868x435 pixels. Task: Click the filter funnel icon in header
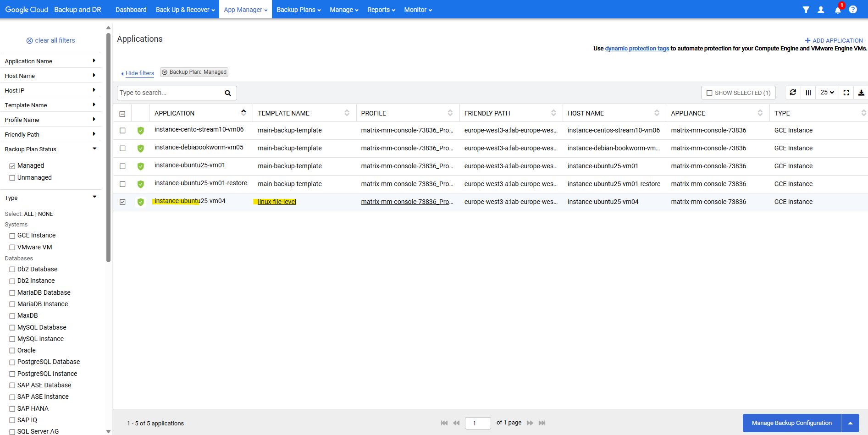(806, 10)
